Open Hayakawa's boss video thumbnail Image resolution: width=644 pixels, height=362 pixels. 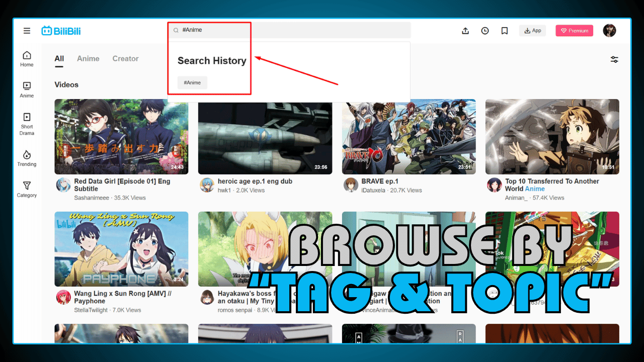(265, 249)
